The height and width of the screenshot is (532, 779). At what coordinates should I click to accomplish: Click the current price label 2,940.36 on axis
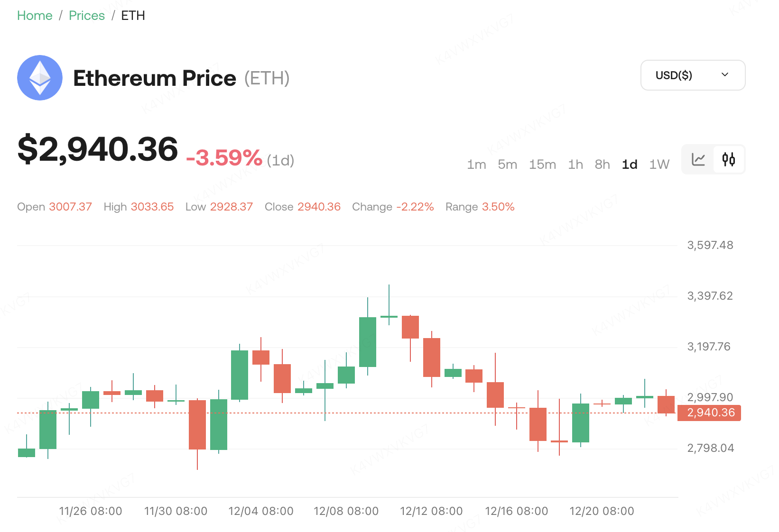click(710, 413)
